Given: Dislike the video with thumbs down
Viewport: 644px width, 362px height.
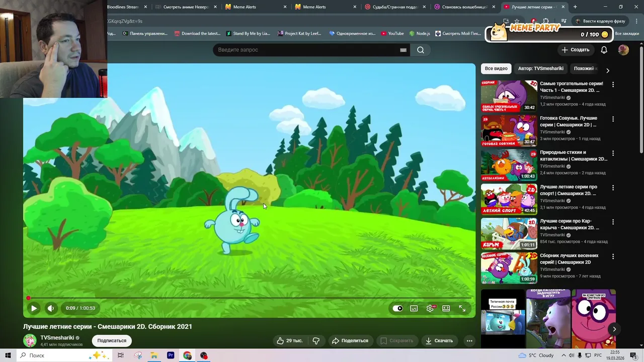Looking at the screenshot, I should [x=316, y=340].
